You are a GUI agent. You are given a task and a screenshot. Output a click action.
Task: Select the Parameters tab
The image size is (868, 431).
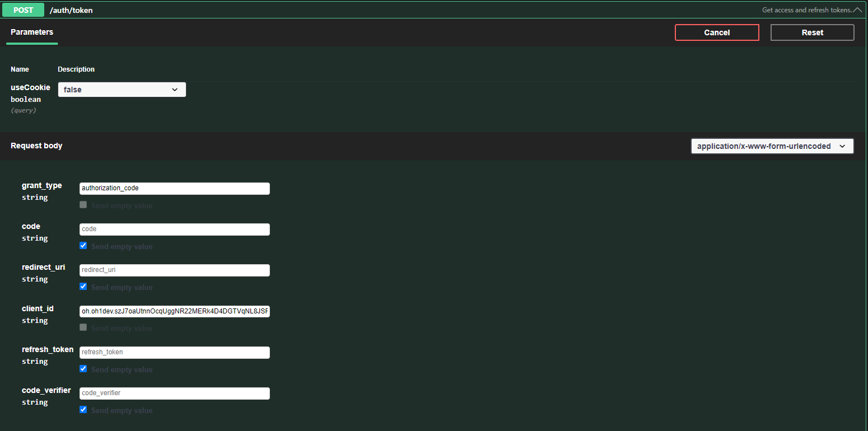point(32,32)
